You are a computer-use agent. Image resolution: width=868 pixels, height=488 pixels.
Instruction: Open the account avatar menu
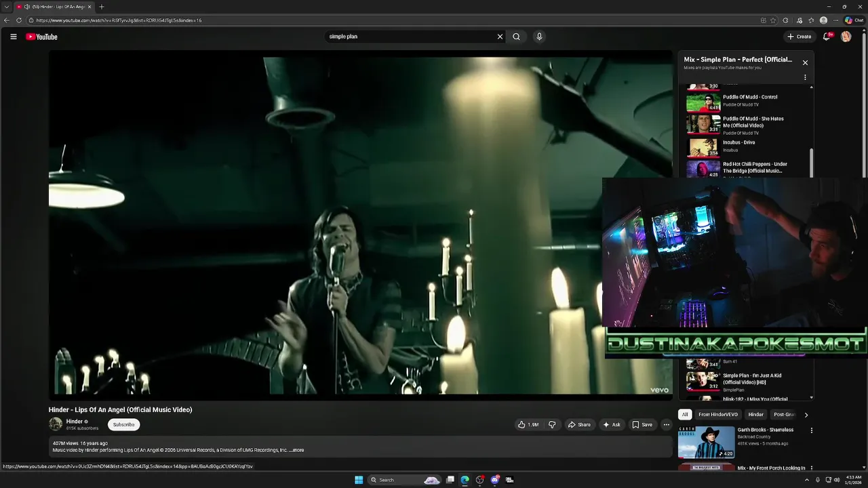(x=846, y=37)
